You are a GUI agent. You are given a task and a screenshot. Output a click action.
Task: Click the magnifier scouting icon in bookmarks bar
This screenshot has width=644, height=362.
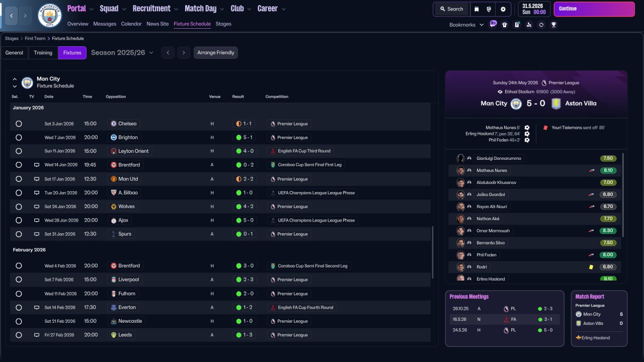coord(529,25)
